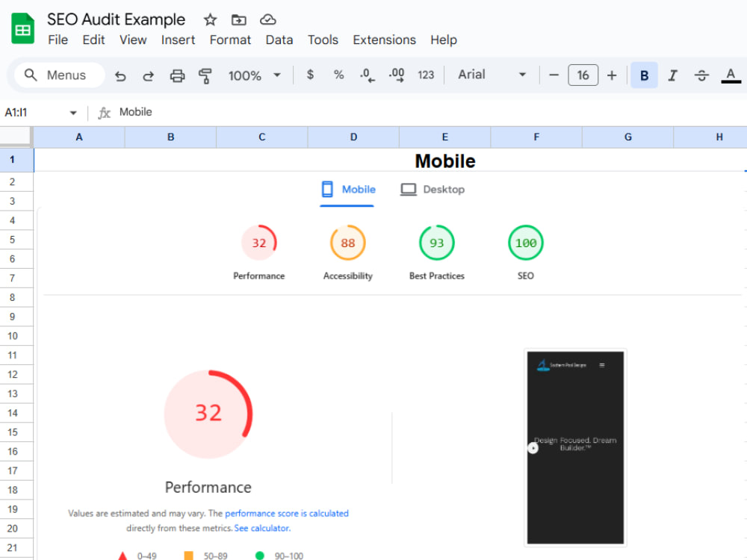Open the Edit menu
The width and height of the screenshot is (747, 560).
(93, 40)
